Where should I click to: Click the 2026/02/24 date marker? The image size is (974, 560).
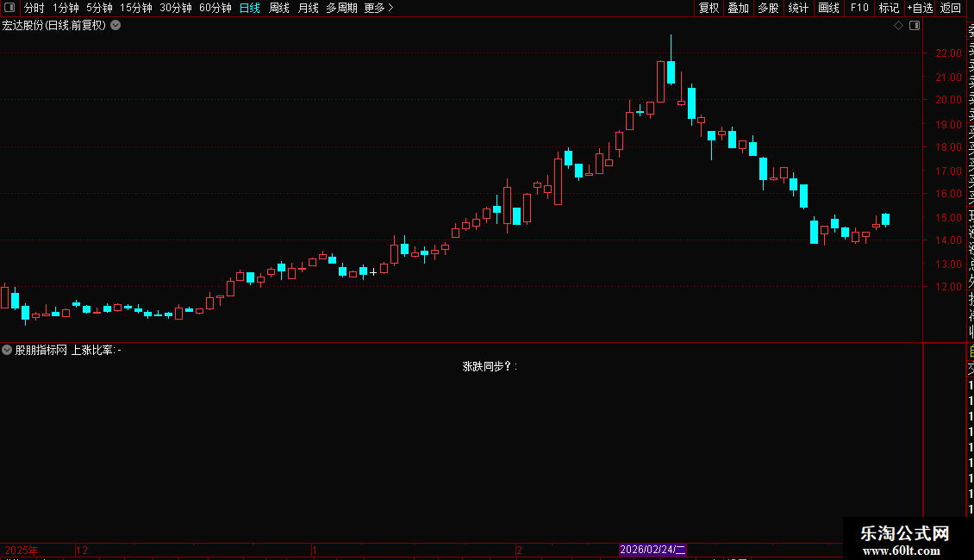pyautogui.click(x=652, y=550)
